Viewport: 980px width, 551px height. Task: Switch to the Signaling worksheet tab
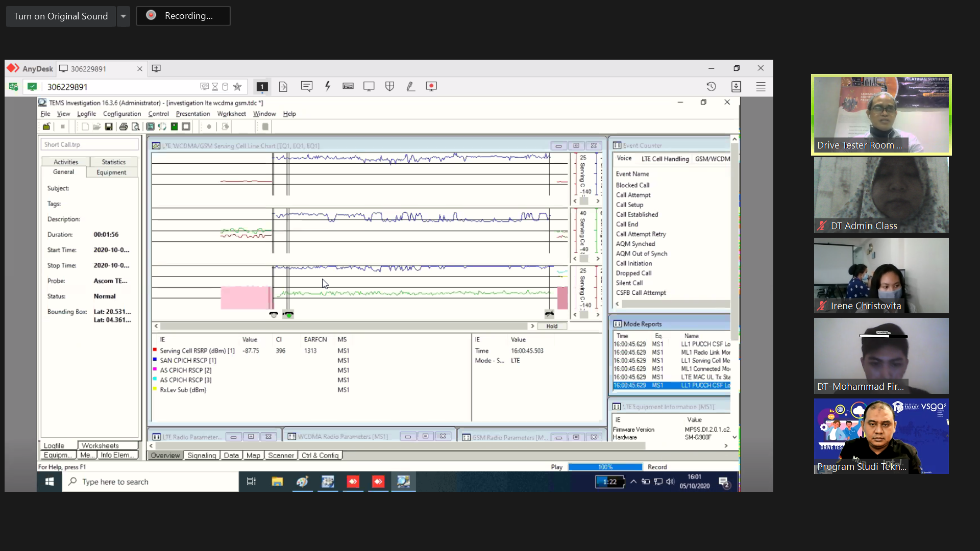point(202,456)
